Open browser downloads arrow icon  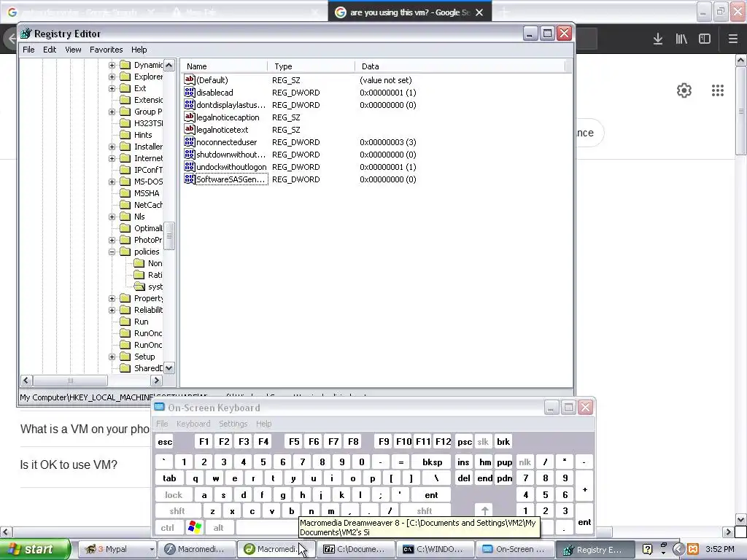click(658, 39)
